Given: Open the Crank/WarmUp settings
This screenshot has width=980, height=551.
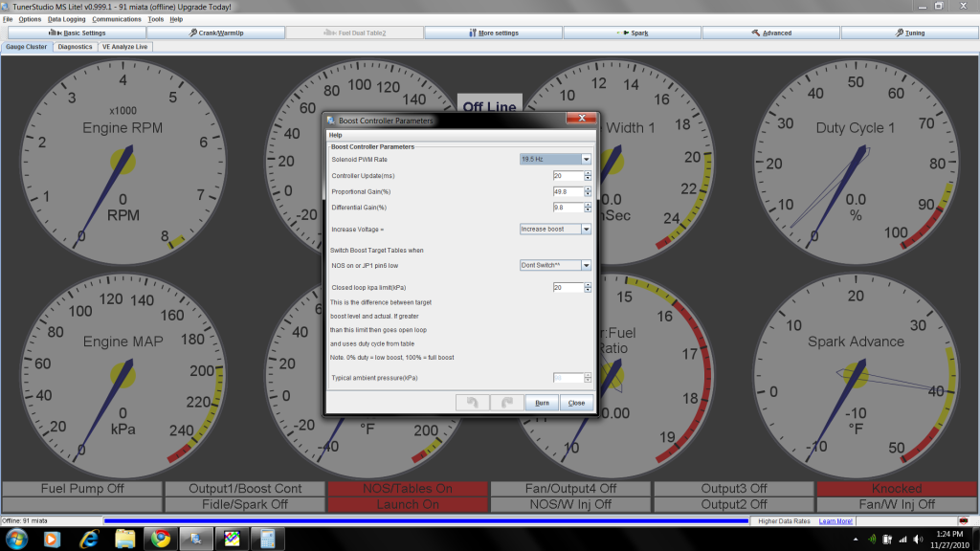Looking at the screenshot, I should (217, 32).
